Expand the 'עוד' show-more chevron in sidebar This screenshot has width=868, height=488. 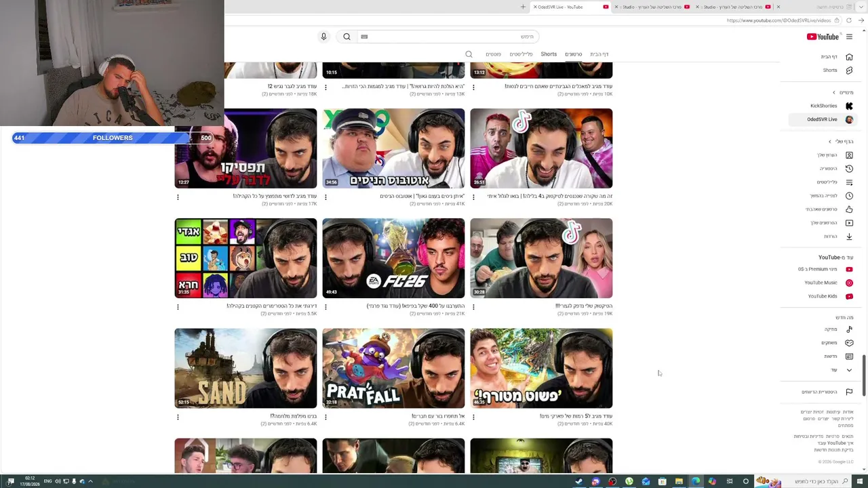click(x=849, y=370)
